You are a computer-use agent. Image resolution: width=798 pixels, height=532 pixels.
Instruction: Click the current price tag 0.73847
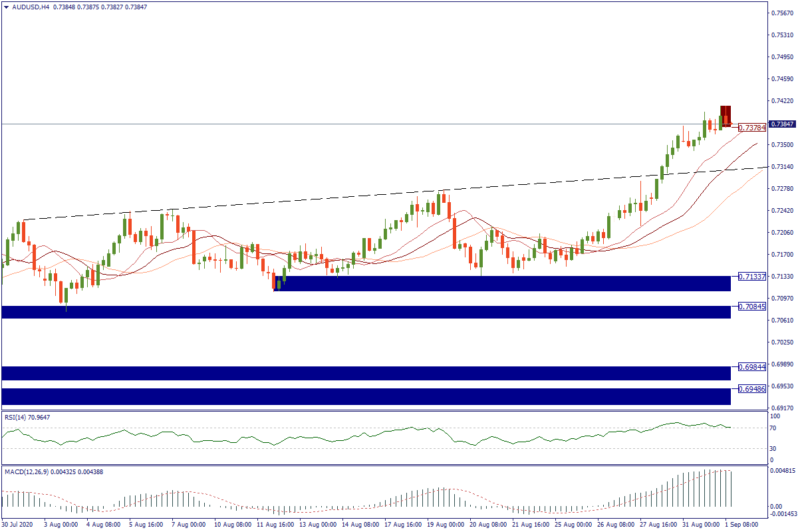(x=782, y=124)
